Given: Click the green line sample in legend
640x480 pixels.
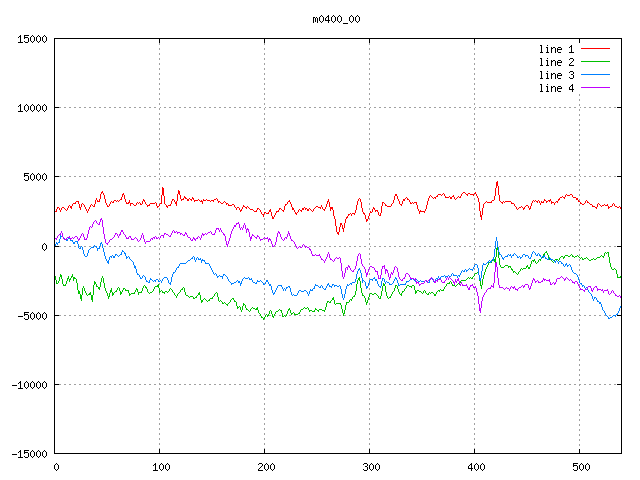Looking at the screenshot, I should 595,62.
